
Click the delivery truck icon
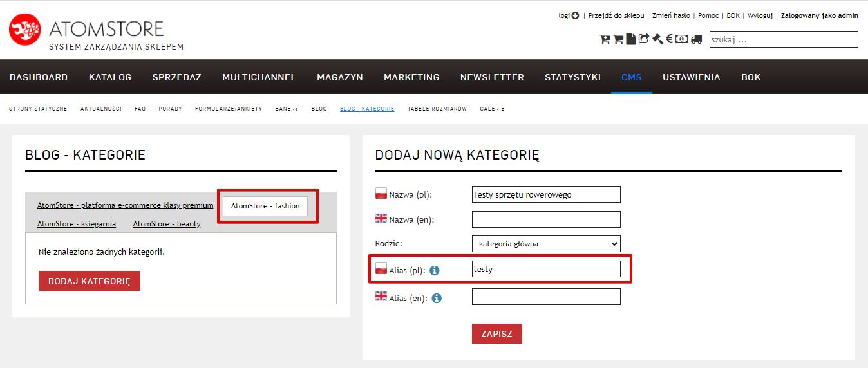(696, 39)
